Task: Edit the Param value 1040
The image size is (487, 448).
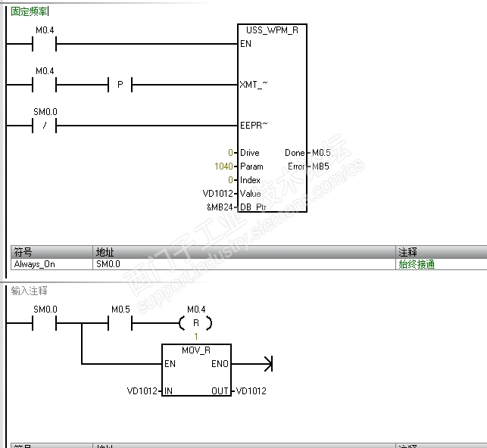Action: 223,166
